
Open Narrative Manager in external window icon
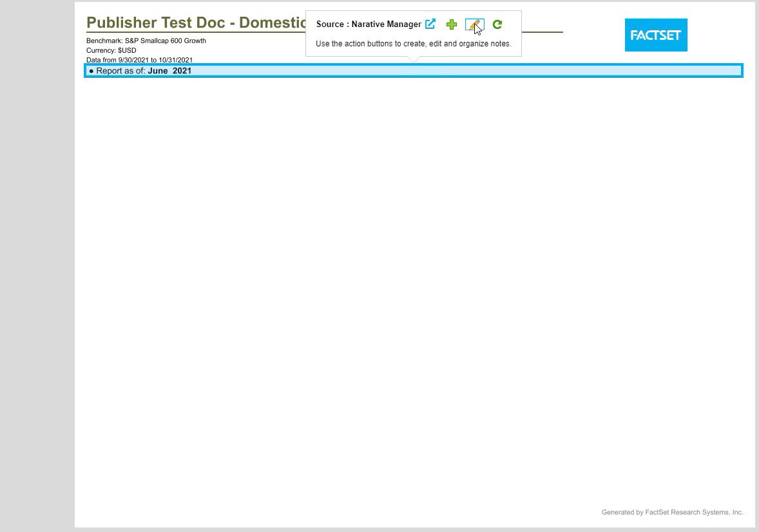tap(430, 24)
